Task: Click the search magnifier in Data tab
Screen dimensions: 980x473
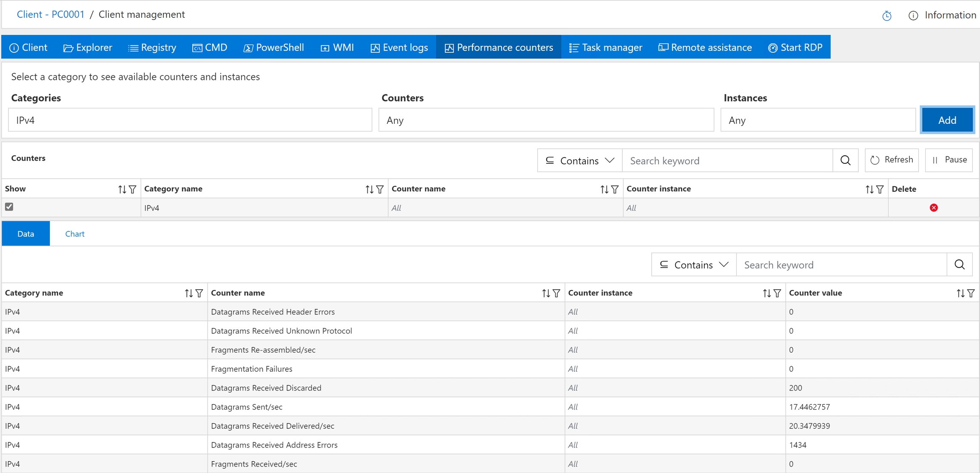Action: tap(959, 265)
